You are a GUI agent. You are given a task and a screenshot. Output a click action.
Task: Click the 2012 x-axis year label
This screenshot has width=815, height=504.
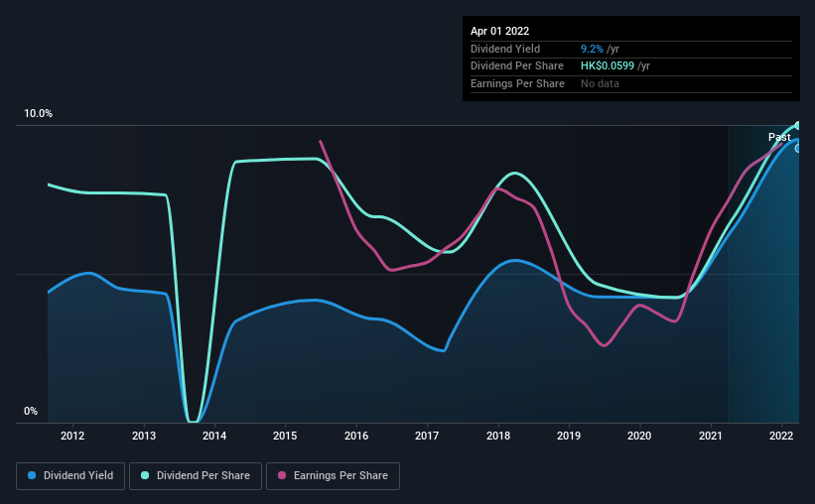tap(72, 436)
